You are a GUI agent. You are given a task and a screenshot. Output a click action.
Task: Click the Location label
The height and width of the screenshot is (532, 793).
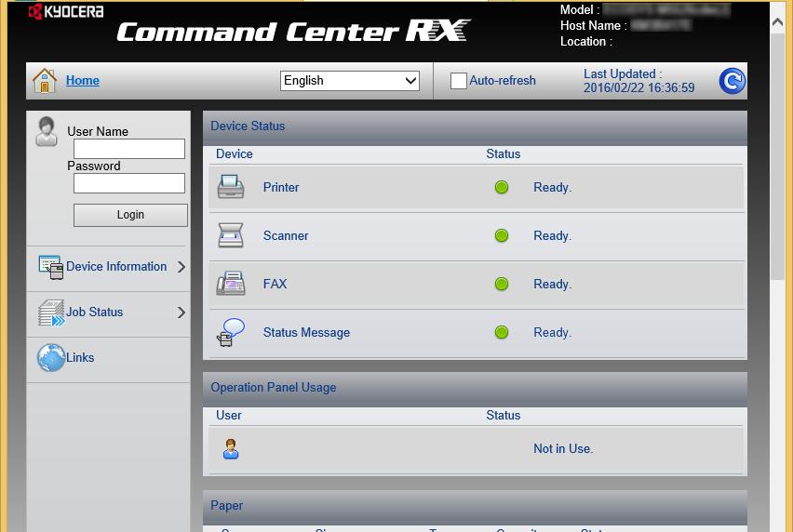[x=586, y=42]
